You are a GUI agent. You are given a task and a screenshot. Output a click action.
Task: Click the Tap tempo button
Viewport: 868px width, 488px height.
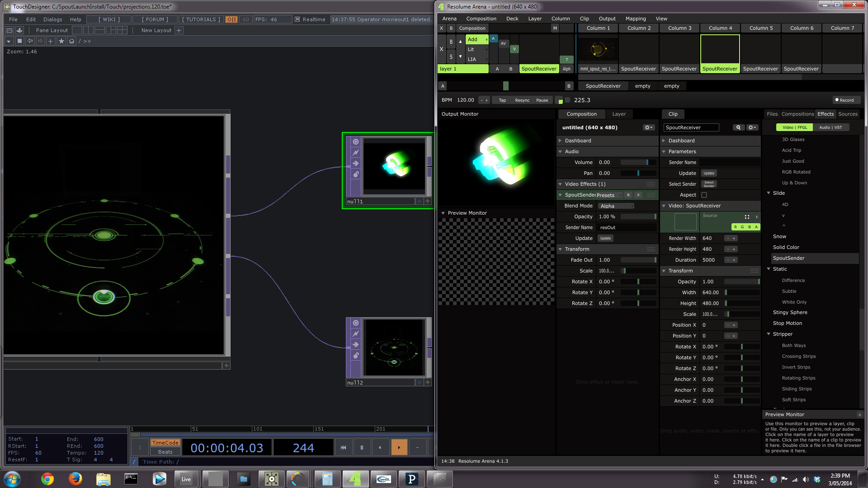coord(502,100)
